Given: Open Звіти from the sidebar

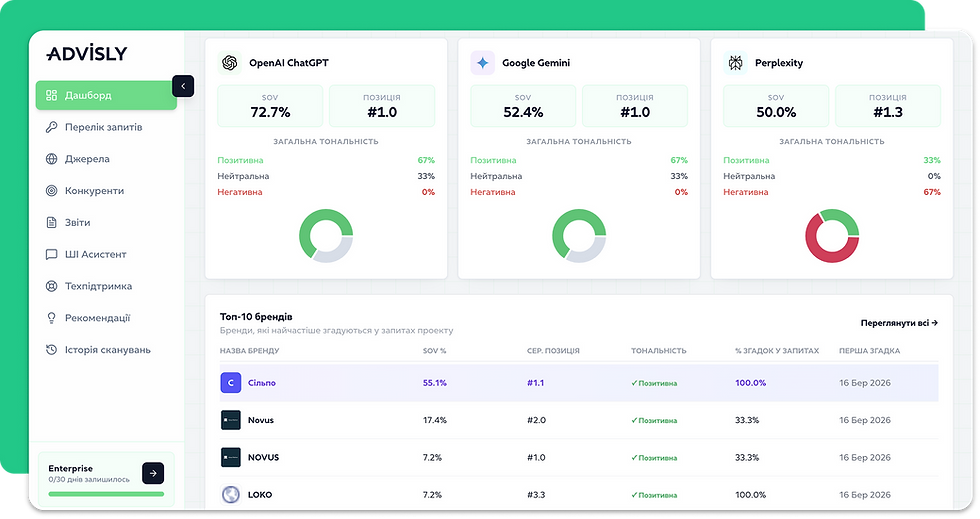Looking at the screenshot, I should coord(78,223).
